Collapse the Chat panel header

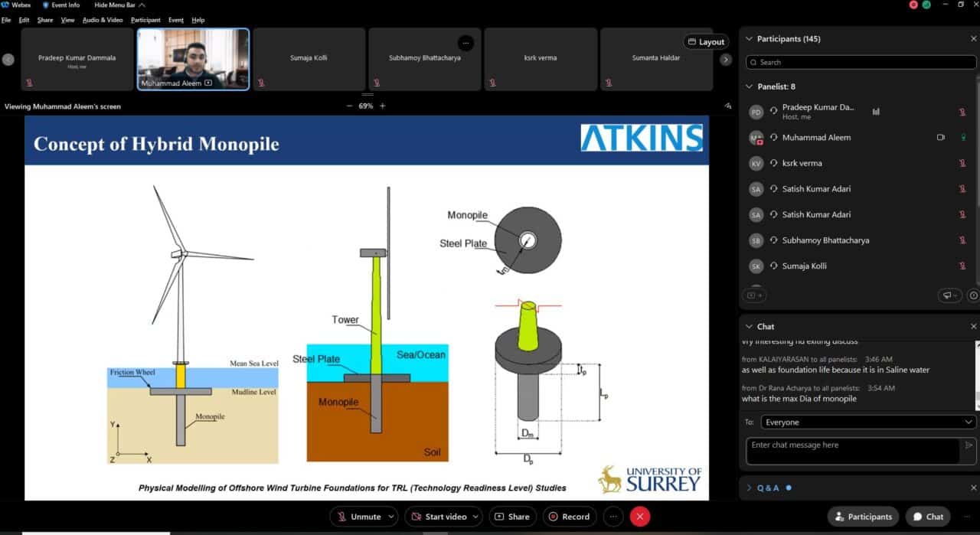(749, 326)
